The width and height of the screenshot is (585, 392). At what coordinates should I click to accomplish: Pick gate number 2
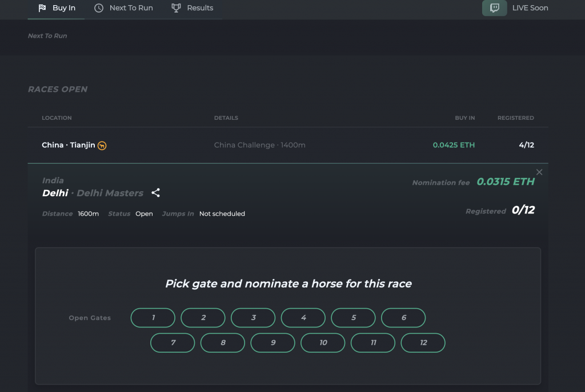pyautogui.click(x=203, y=318)
